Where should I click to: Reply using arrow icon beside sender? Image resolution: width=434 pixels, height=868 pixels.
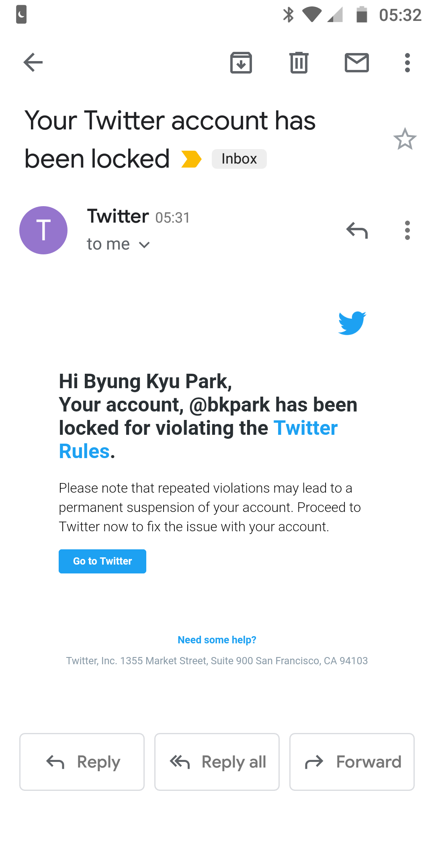tap(357, 230)
